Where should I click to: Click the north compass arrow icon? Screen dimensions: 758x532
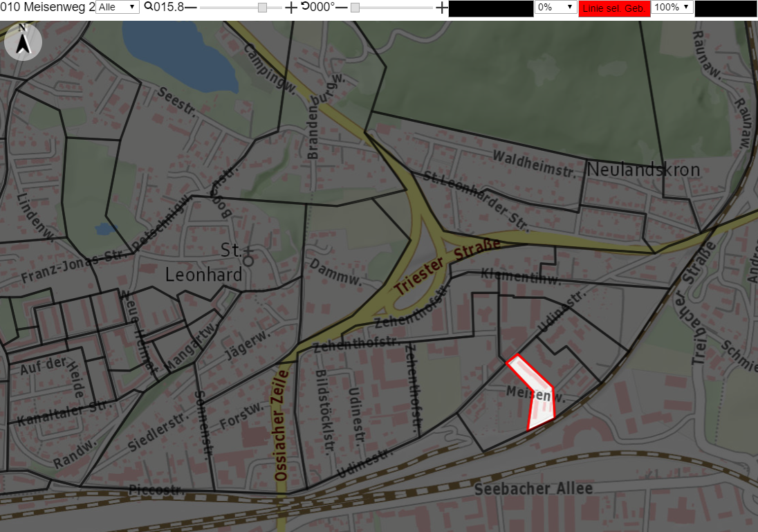coord(23,42)
